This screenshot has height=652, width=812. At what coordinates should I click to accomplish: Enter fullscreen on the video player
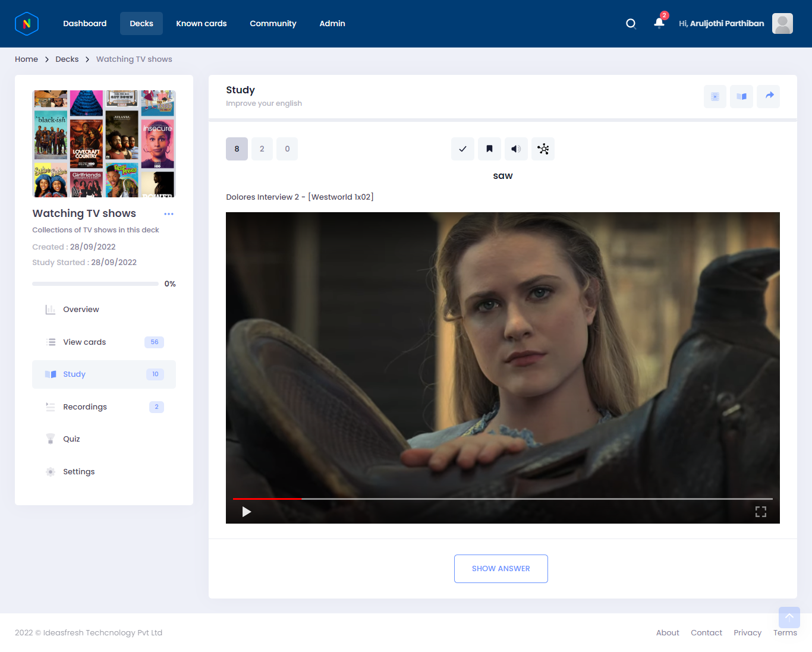coord(761,512)
